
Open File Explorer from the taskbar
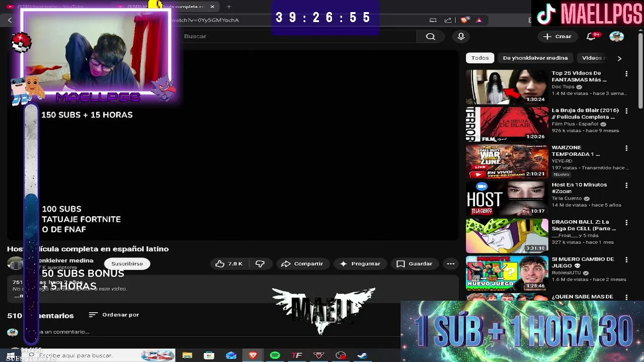point(187,355)
